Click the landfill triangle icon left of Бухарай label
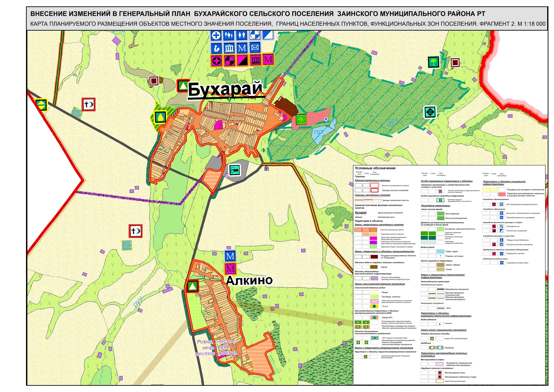Screen dimensions: 554x392 coord(183,86)
